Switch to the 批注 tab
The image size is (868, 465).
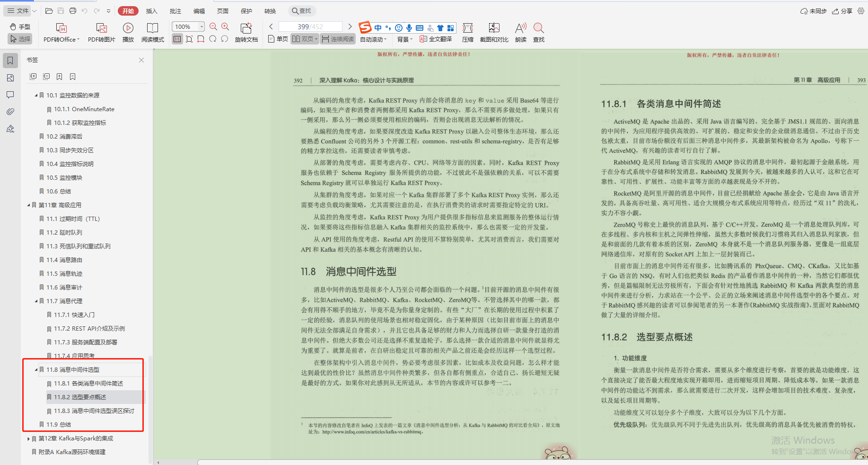tap(175, 11)
